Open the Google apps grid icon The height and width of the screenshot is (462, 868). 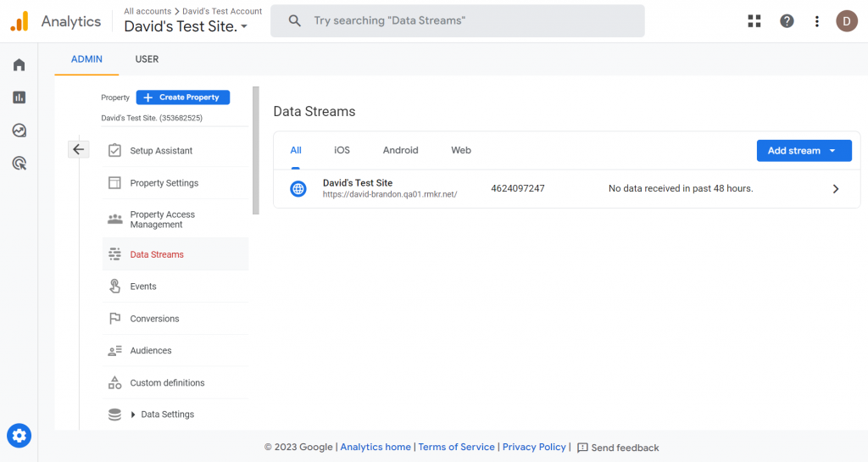click(754, 21)
